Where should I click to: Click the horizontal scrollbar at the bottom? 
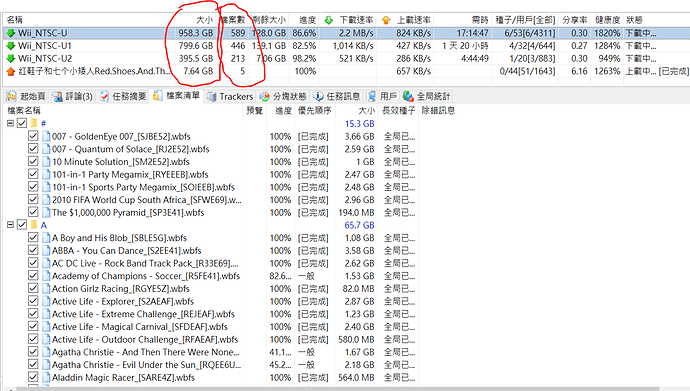(x=334, y=389)
